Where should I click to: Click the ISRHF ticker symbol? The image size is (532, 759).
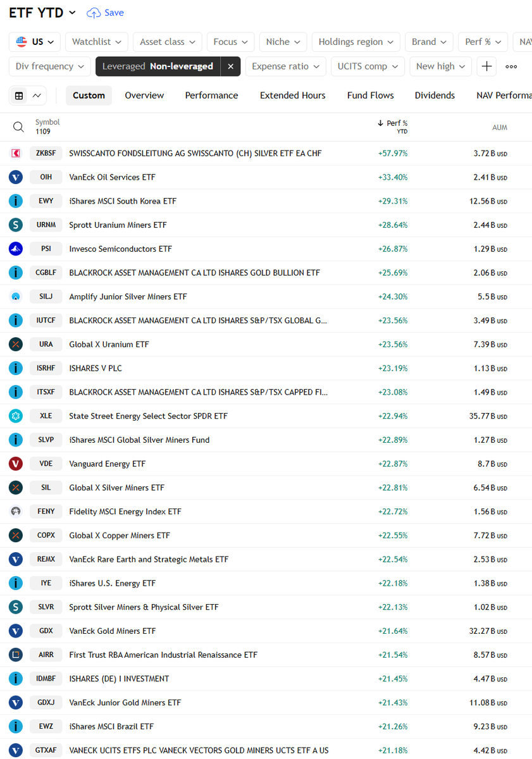coord(46,368)
